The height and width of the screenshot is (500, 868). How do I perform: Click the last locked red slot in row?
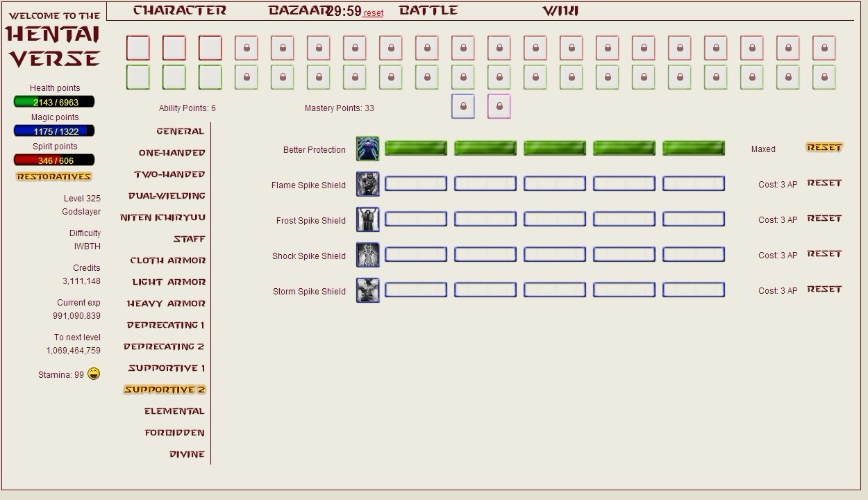coord(824,48)
